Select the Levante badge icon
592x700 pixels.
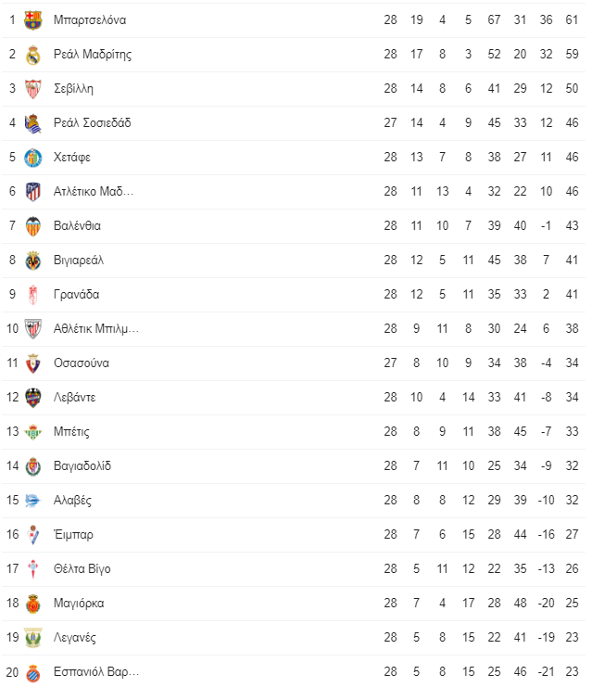[x=33, y=398]
